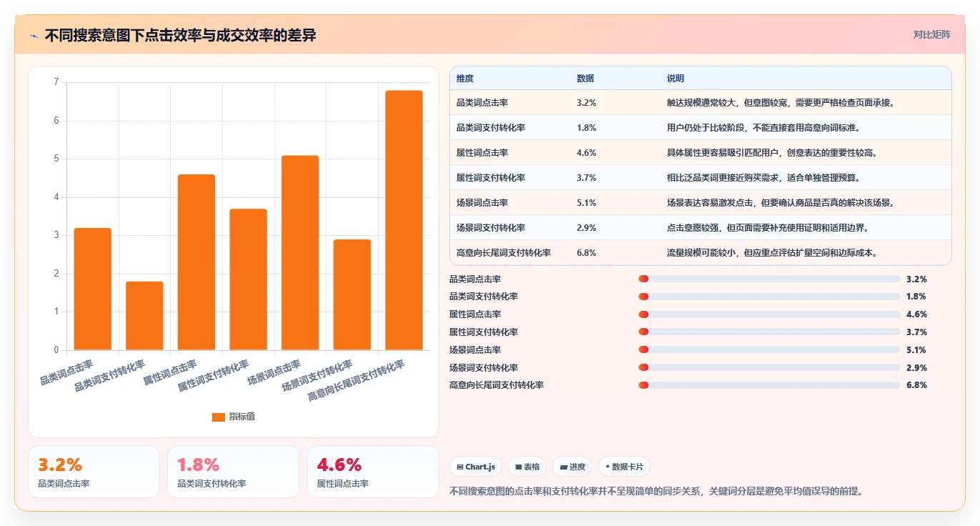
Task: Click the 场景词点击率 progress bar
Action: click(x=769, y=349)
